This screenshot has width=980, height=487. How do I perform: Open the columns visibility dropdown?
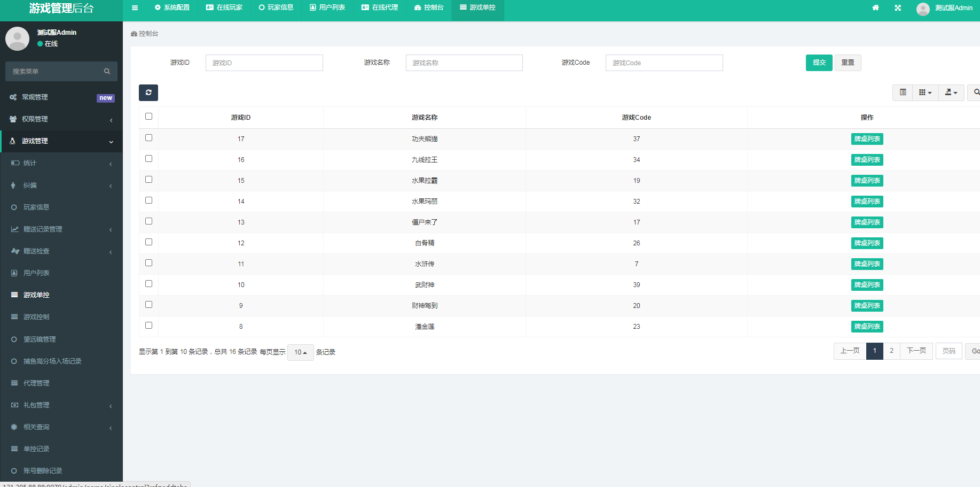[x=925, y=92]
